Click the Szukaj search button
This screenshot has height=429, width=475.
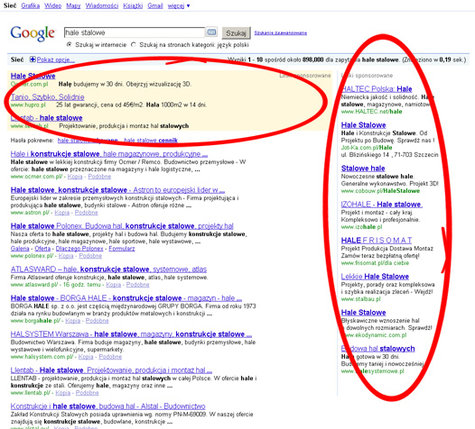(236, 33)
